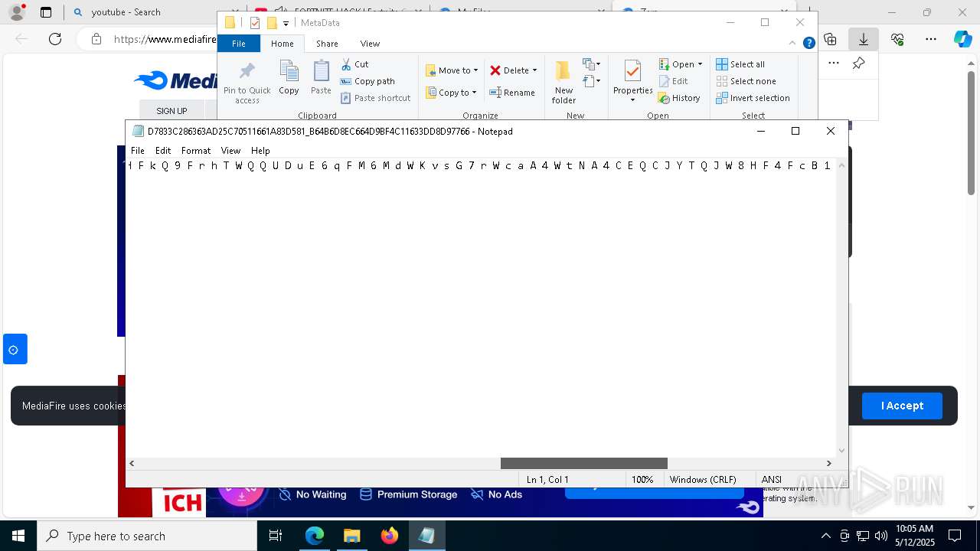Screen dimensions: 980x551
Task: Open Task View on taskbar
Action: click(x=276, y=536)
